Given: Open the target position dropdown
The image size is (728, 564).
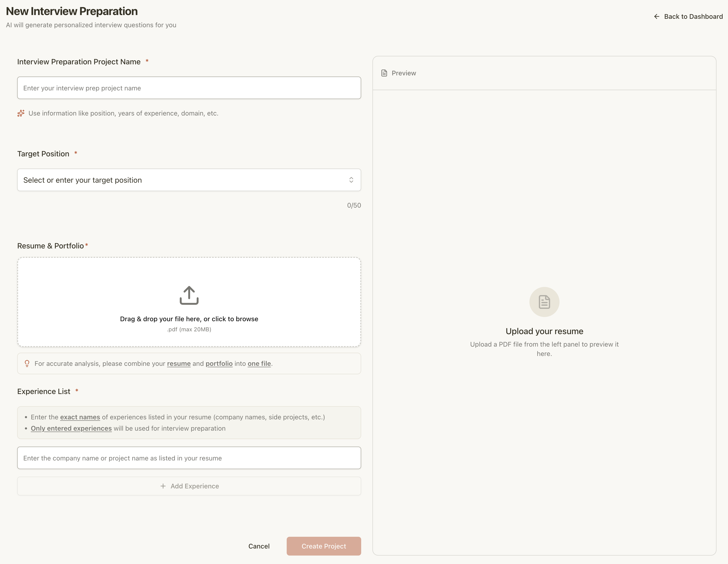Looking at the screenshot, I should 189,180.
